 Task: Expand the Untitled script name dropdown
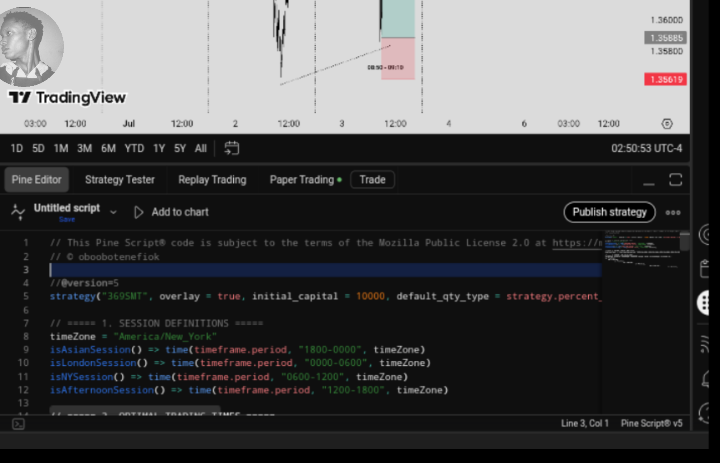tap(113, 212)
